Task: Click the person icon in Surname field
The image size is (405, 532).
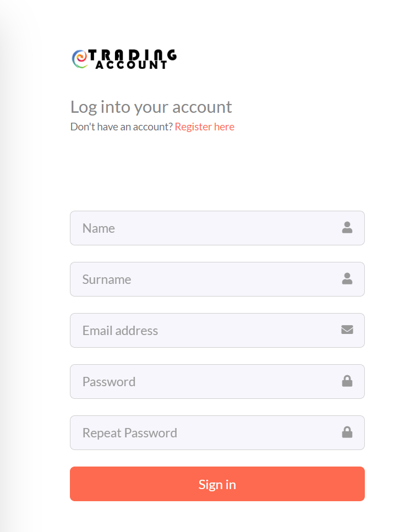Action: coord(347,279)
